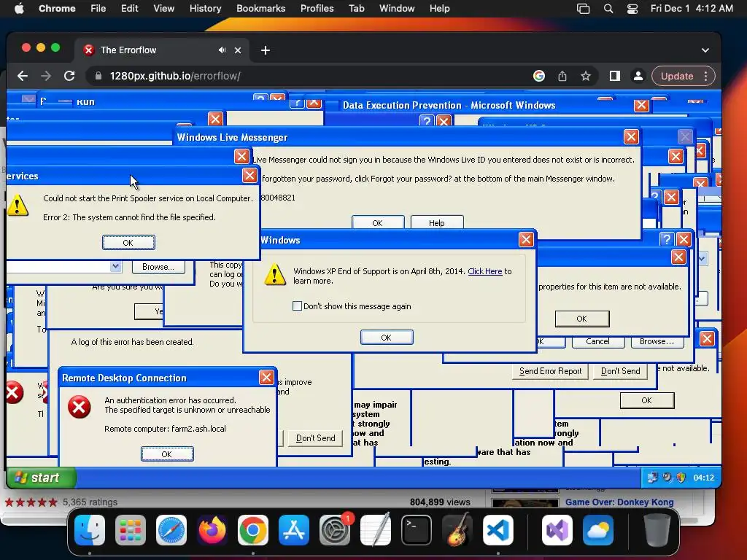747x560 pixels.
Task: Open Chrome three-dot menu
Action: tap(706, 76)
